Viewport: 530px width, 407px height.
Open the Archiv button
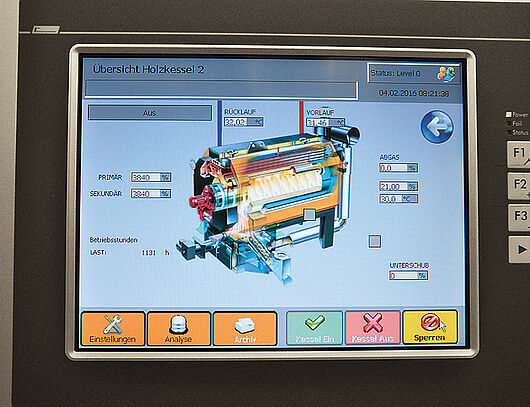245,329
